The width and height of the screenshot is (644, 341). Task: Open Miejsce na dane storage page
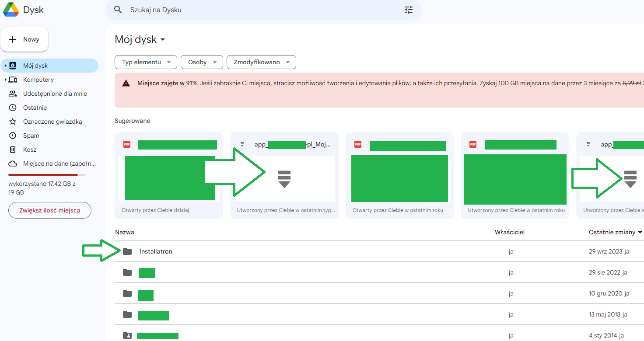click(59, 164)
